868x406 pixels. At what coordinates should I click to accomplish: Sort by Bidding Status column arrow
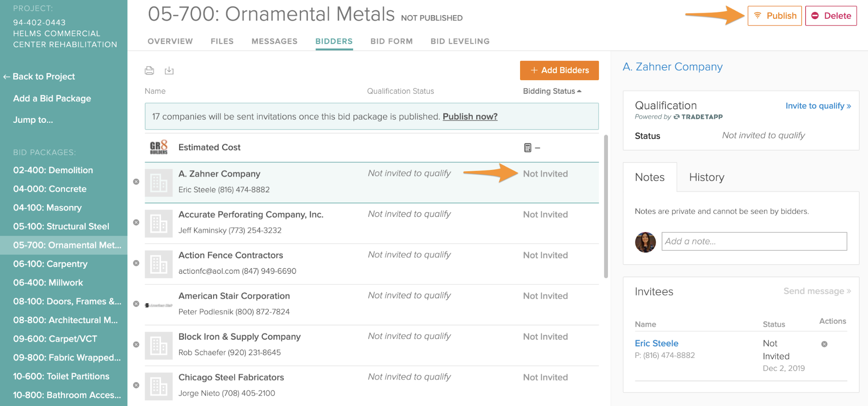coord(579,91)
